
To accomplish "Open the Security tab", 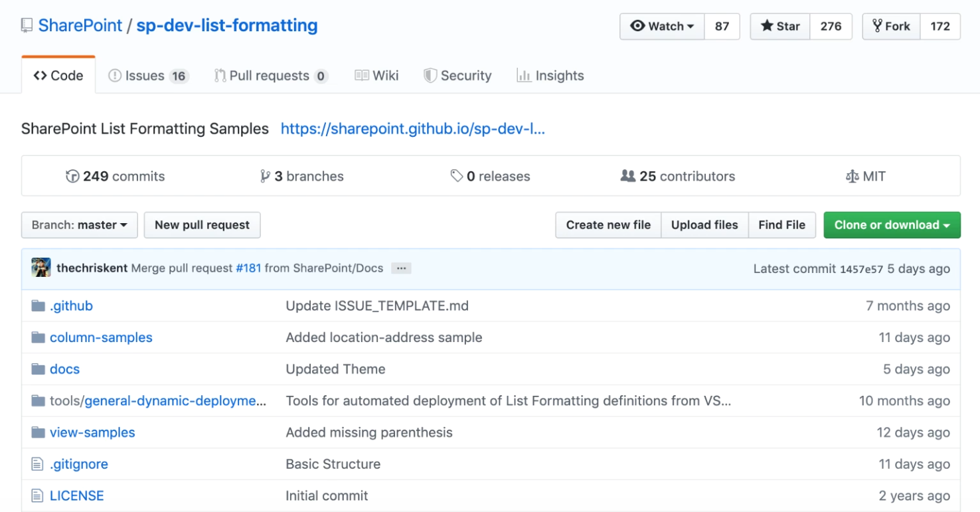I will coord(457,76).
